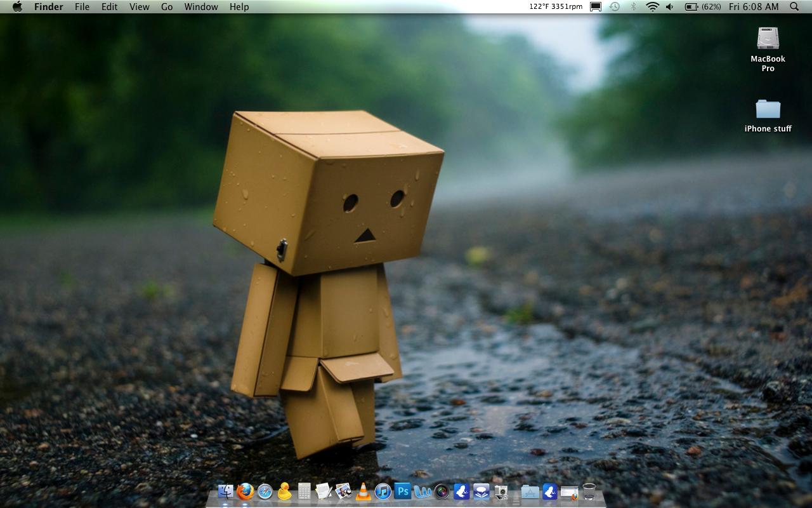Open Spotlight search magnifier
The width and height of the screenshot is (812, 508).
(x=794, y=7)
